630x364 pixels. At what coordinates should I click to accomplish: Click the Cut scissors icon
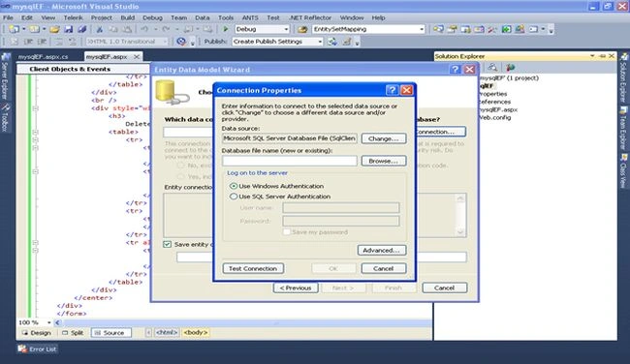point(99,29)
